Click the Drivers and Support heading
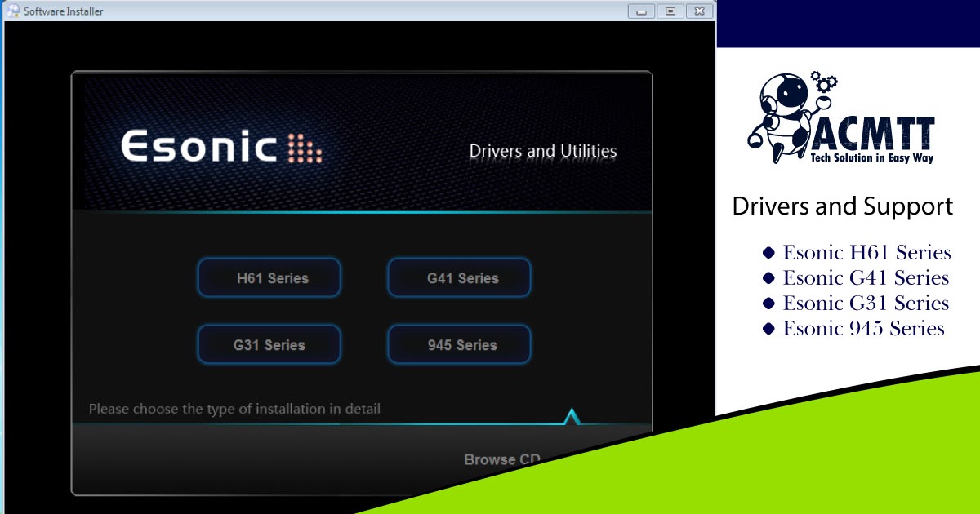This screenshot has width=980, height=514. tap(843, 206)
